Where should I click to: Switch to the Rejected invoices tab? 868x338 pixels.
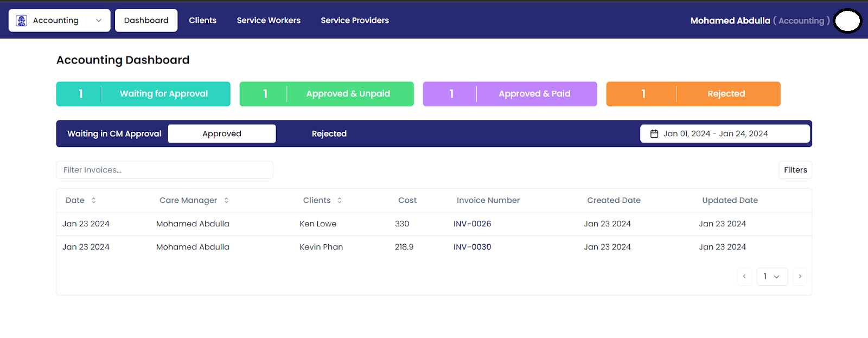pos(329,134)
